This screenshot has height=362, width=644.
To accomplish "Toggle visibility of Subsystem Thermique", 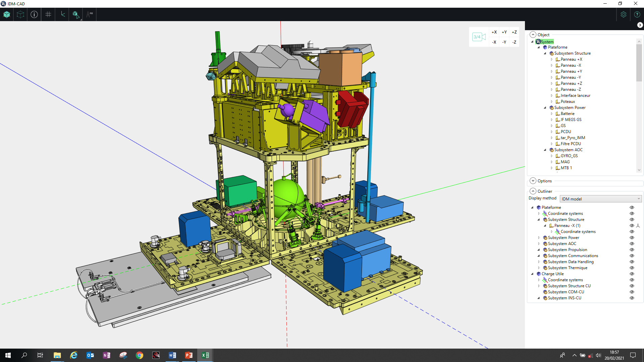I will coord(632,268).
